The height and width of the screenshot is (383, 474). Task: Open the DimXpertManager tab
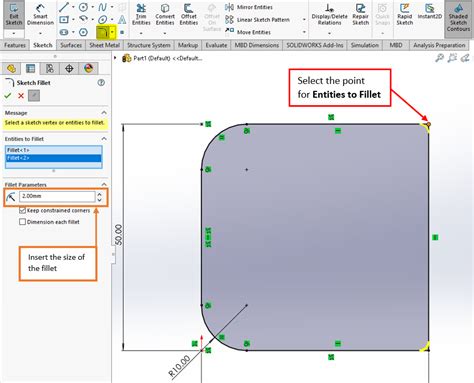69,69
